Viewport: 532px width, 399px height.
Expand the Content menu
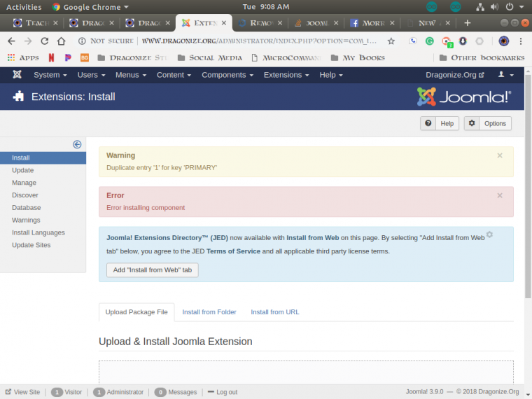pos(174,75)
